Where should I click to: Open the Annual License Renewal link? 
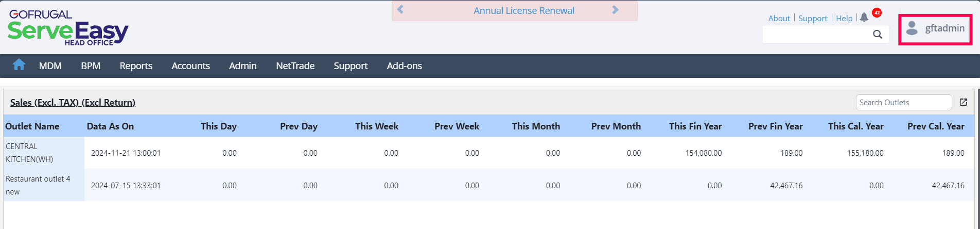point(524,11)
